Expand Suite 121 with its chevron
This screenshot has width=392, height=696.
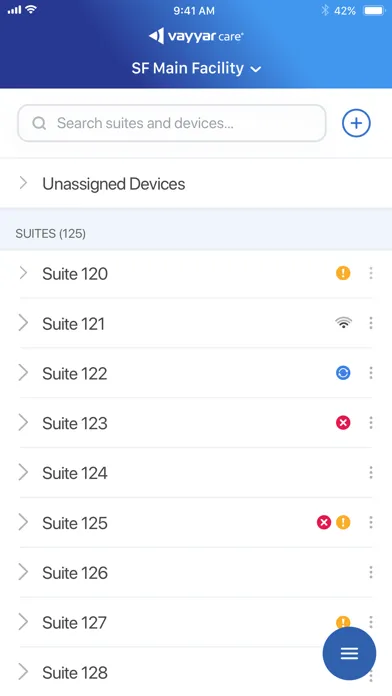pos(23,323)
